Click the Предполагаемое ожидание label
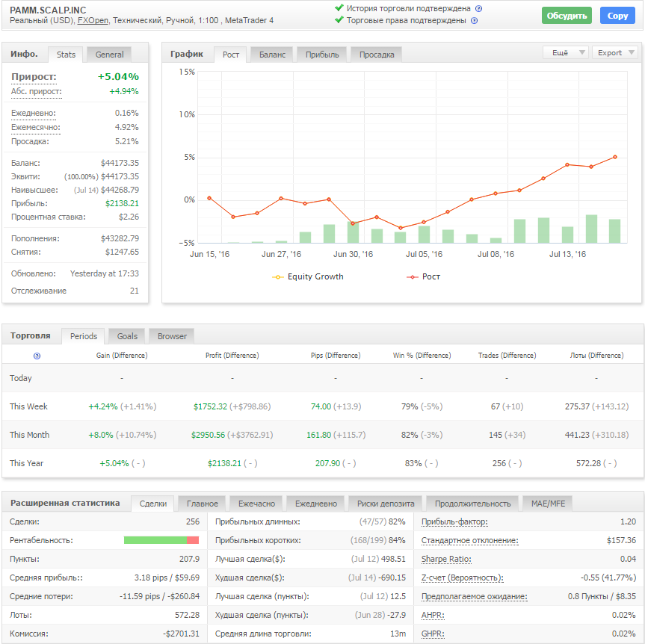Viewport: 645px width, 644px height. click(x=475, y=597)
